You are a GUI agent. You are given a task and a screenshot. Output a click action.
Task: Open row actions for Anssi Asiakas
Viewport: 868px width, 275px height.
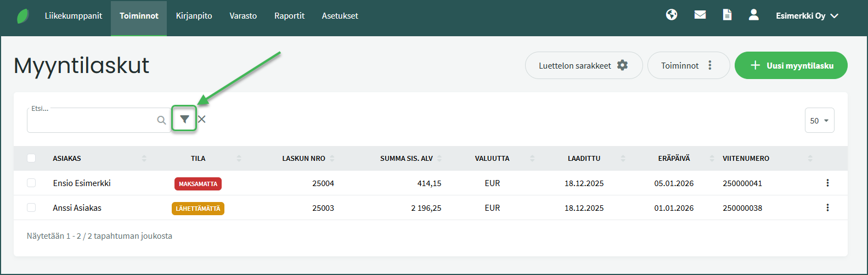(x=827, y=207)
